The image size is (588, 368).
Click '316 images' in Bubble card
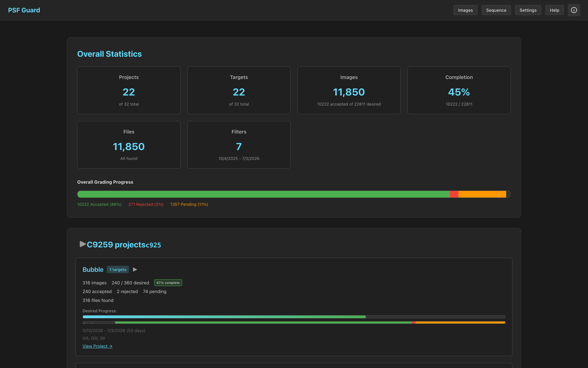point(95,283)
